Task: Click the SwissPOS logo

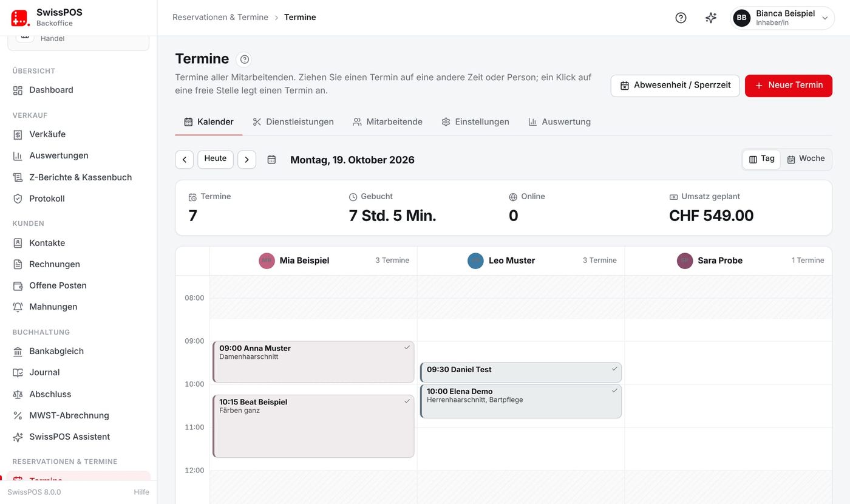Action: [20, 18]
